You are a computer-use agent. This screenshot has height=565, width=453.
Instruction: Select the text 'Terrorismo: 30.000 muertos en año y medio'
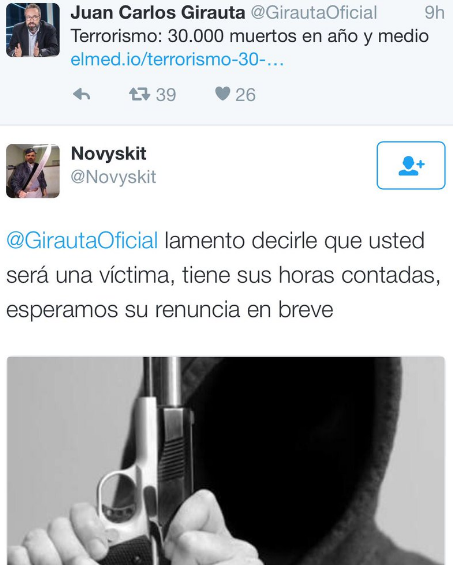249,36
